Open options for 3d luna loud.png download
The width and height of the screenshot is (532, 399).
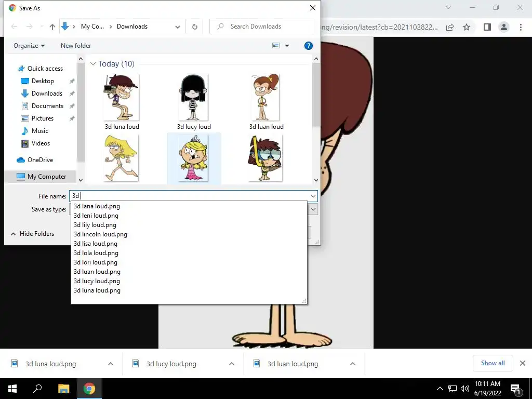pos(111,364)
